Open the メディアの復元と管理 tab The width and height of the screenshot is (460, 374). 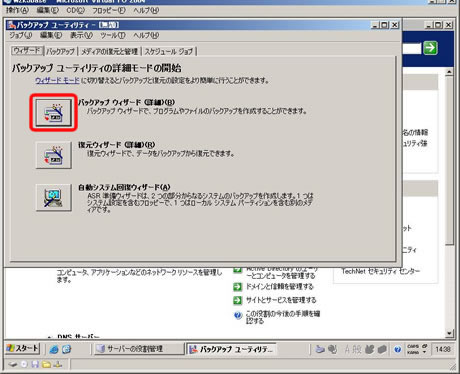[x=109, y=51]
